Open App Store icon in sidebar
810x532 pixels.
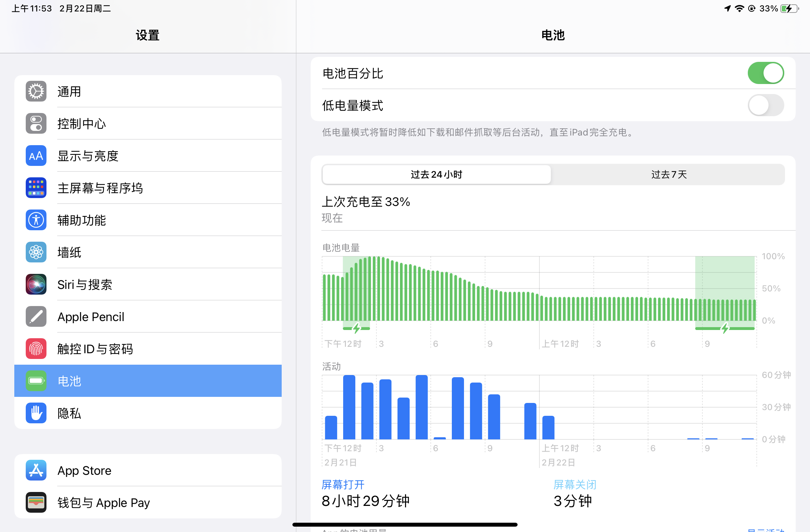36,471
